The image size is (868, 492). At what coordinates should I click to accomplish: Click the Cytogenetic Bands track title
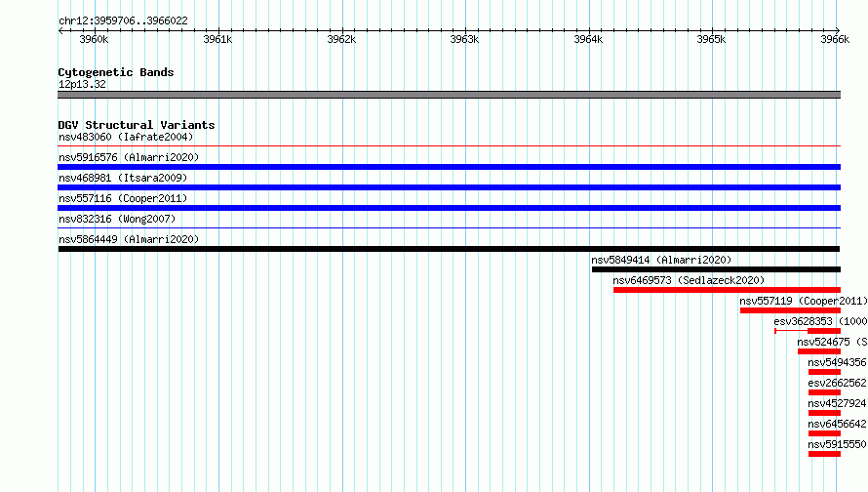(116, 72)
